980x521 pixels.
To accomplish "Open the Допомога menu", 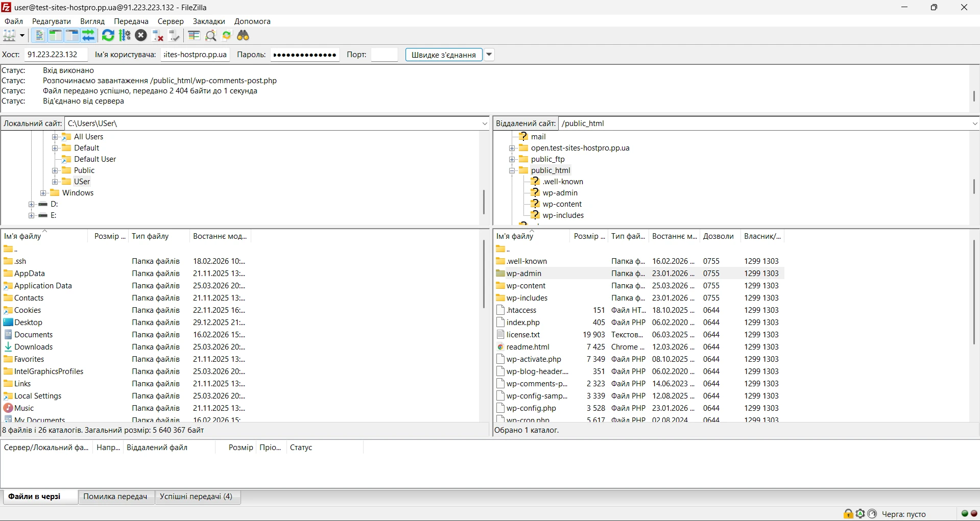I will point(252,21).
